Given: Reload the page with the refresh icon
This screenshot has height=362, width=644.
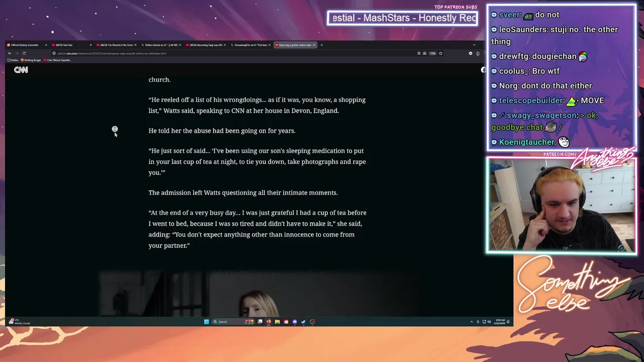Looking at the screenshot, I should click(24, 53).
